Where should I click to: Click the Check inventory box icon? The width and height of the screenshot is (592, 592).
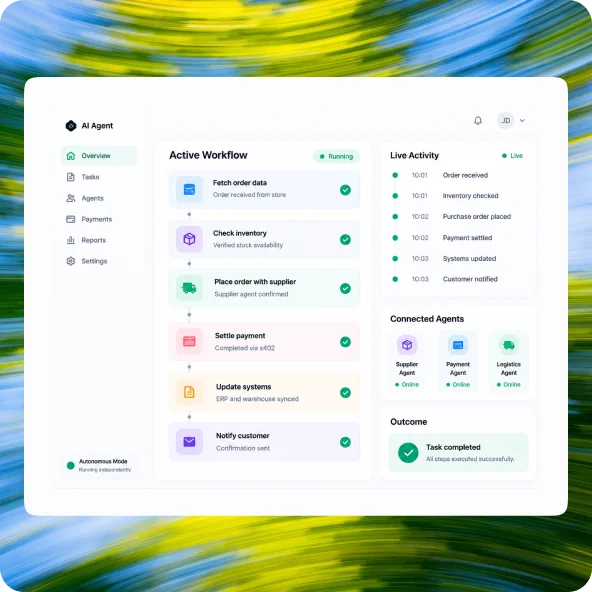pyautogui.click(x=189, y=239)
